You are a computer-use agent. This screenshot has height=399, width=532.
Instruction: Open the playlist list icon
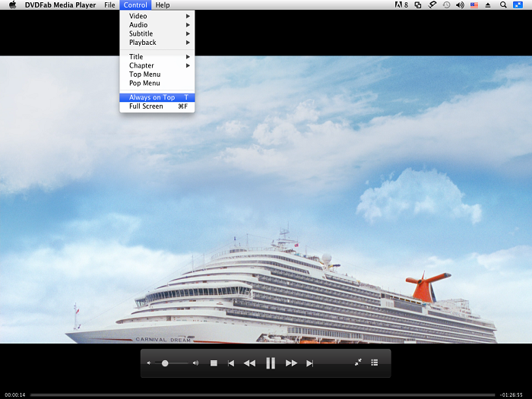pos(375,363)
